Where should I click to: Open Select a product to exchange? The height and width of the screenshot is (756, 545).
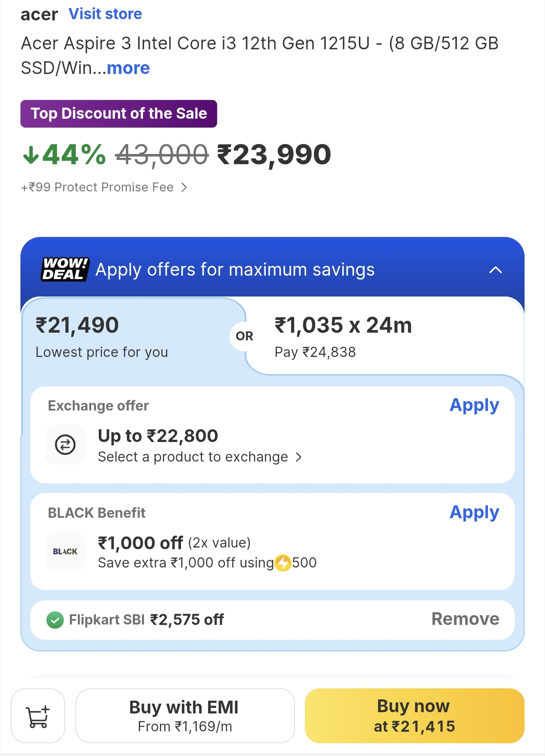click(x=200, y=457)
